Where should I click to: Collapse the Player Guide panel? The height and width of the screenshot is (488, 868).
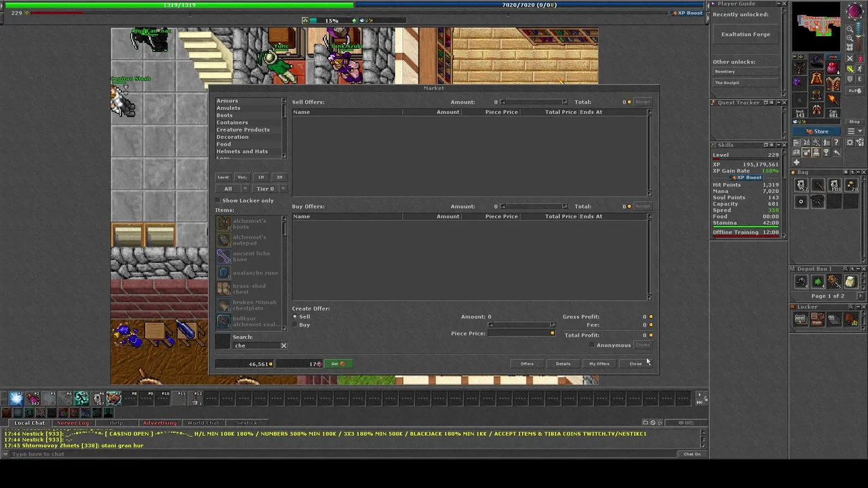click(x=778, y=4)
